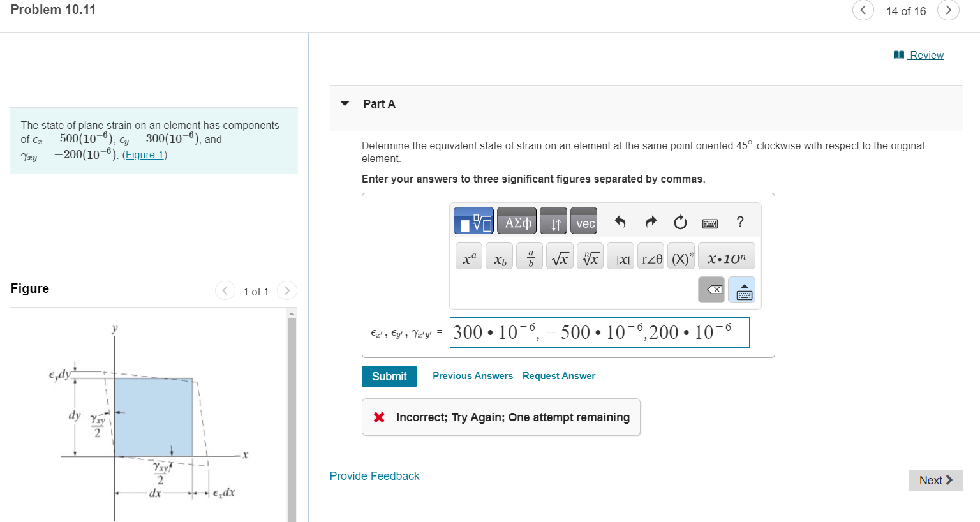Show the next figure
This screenshot has height=522, width=980.
(287, 291)
